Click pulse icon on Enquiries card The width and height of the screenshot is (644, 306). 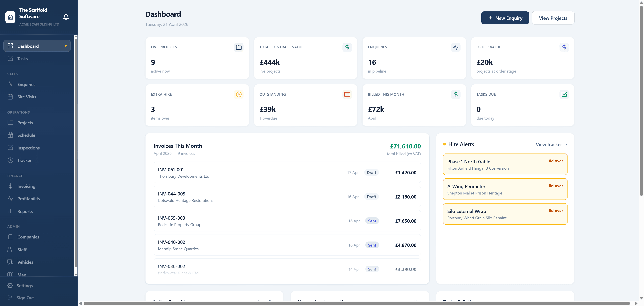pos(455,47)
